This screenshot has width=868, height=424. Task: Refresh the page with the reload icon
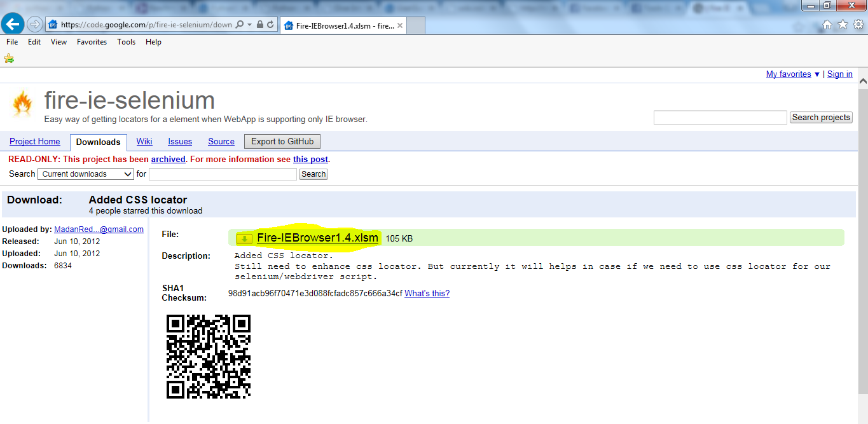271,25
